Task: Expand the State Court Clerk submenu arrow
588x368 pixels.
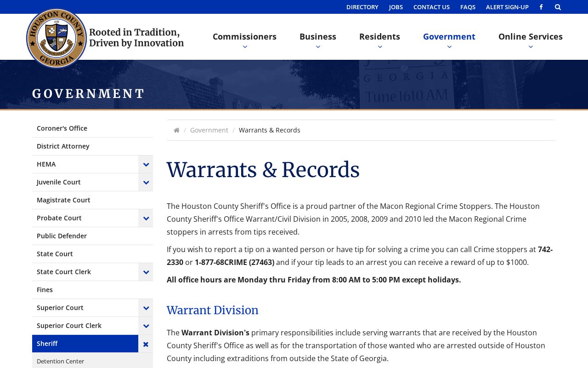Action: point(146,272)
